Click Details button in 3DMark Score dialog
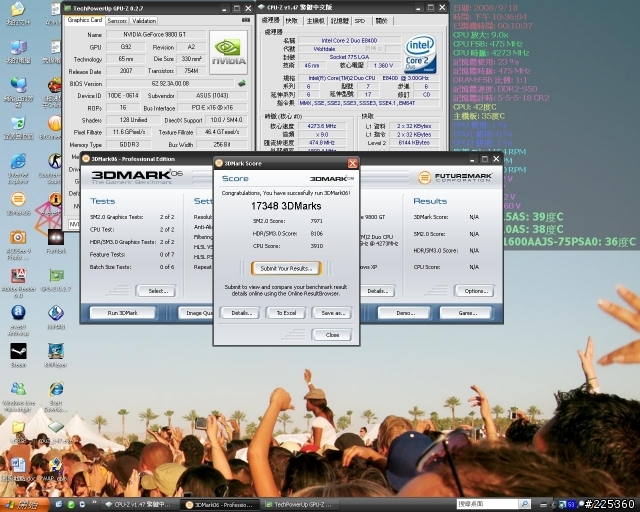Screen dimensions: 640x512 click(x=241, y=313)
